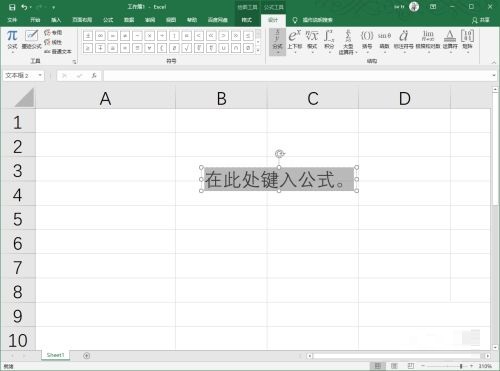Switch to the Page Layout (页面布局) tab
This screenshot has width=500, height=371.
tap(82, 20)
